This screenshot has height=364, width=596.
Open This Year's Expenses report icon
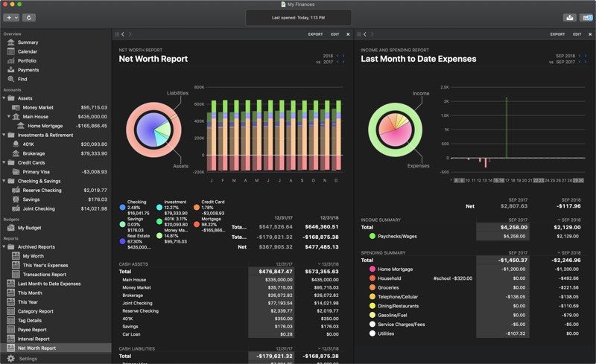click(x=16, y=265)
